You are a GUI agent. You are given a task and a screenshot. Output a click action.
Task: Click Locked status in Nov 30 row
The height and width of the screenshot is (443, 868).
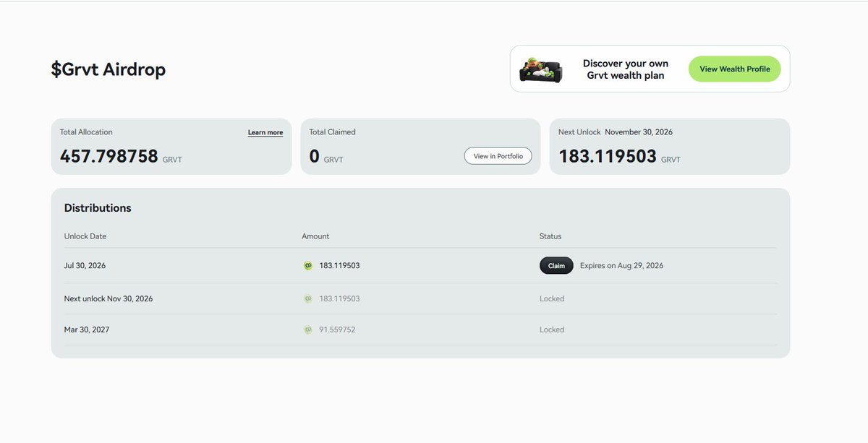point(552,298)
